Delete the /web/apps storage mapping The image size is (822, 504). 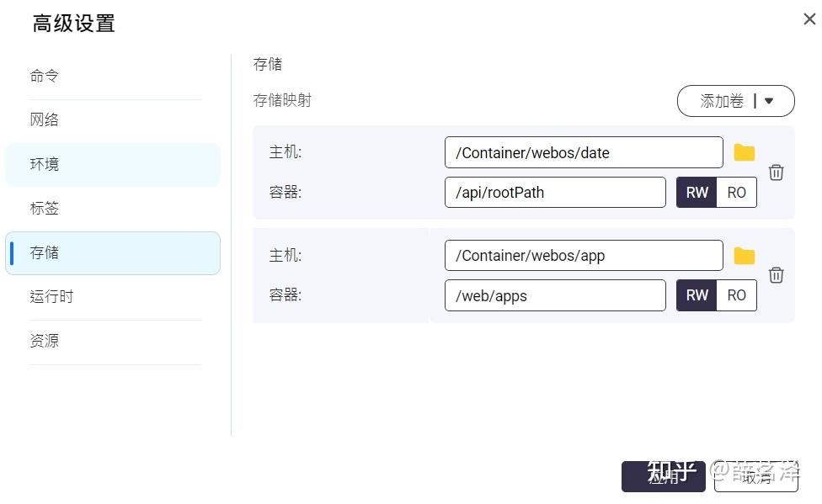776,275
